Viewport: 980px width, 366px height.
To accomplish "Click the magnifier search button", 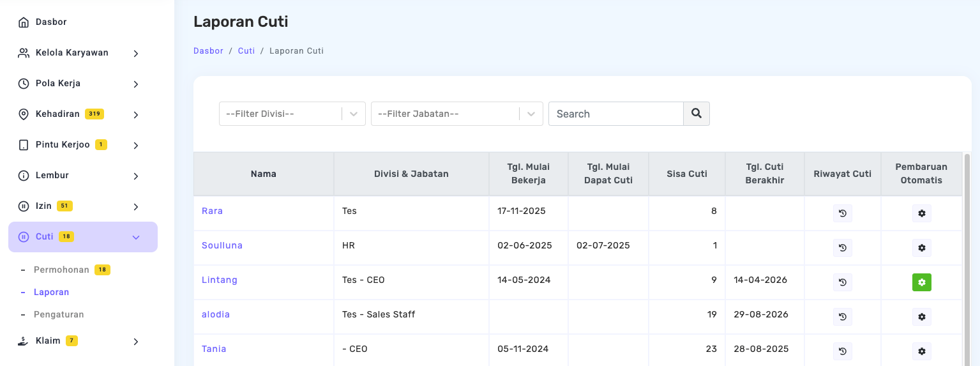I will click(697, 114).
